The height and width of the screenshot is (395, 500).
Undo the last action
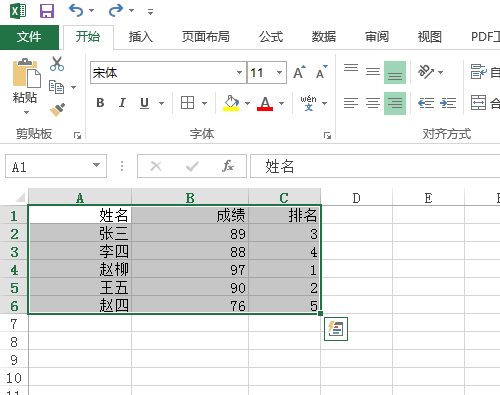click(x=76, y=11)
